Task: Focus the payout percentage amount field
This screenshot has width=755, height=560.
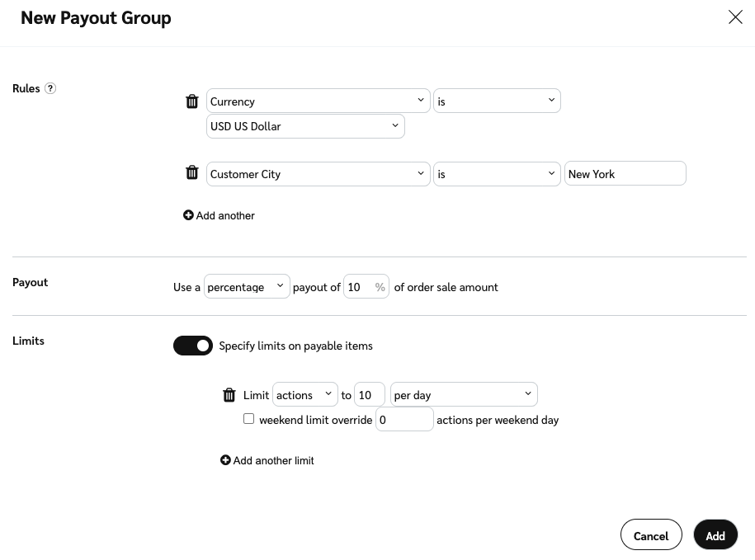Action: coord(359,287)
